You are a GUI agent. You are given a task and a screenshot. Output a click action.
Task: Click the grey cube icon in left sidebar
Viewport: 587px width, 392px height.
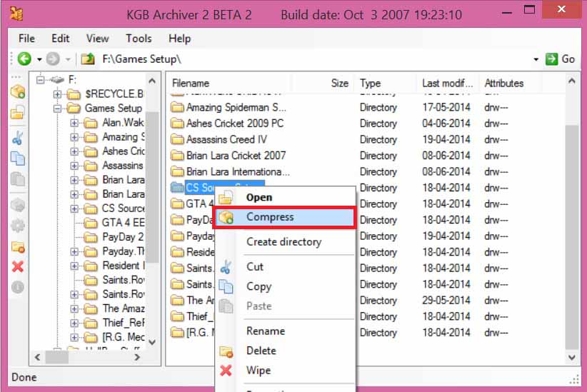click(18, 205)
